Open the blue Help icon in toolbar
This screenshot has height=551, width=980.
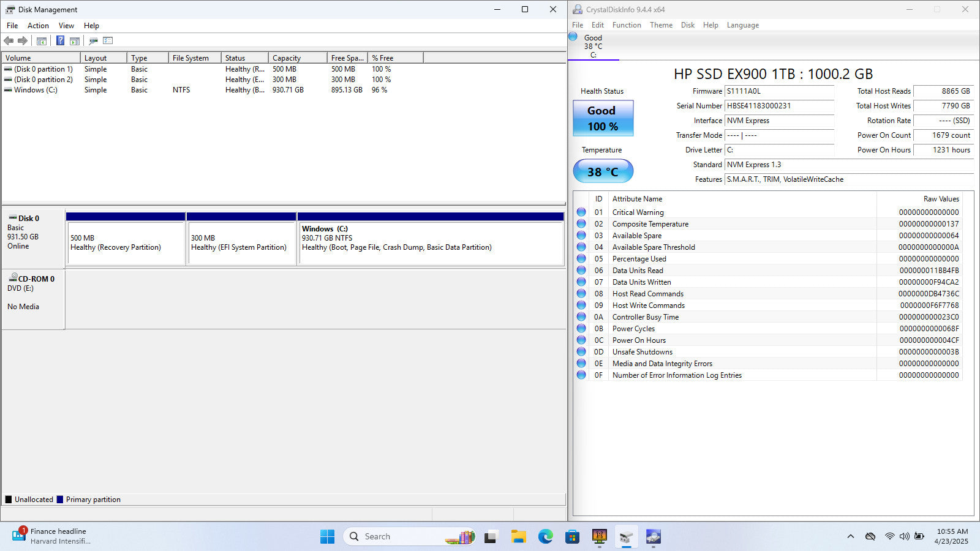60,41
